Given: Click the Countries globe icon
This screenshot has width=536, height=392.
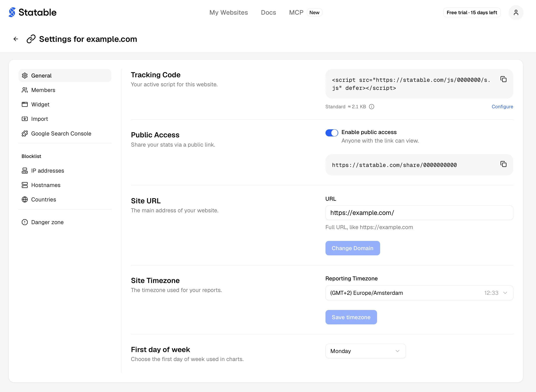Looking at the screenshot, I should pyautogui.click(x=25, y=200).
